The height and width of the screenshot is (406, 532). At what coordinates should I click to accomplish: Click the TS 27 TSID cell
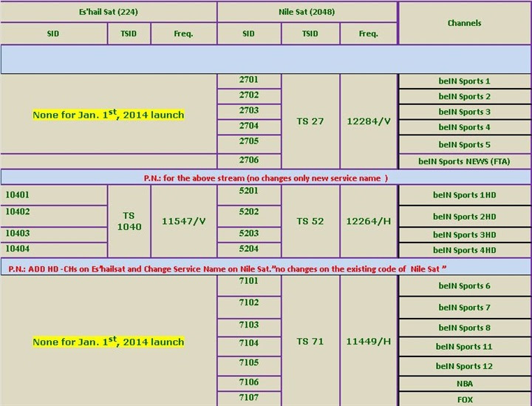[310, 121]
